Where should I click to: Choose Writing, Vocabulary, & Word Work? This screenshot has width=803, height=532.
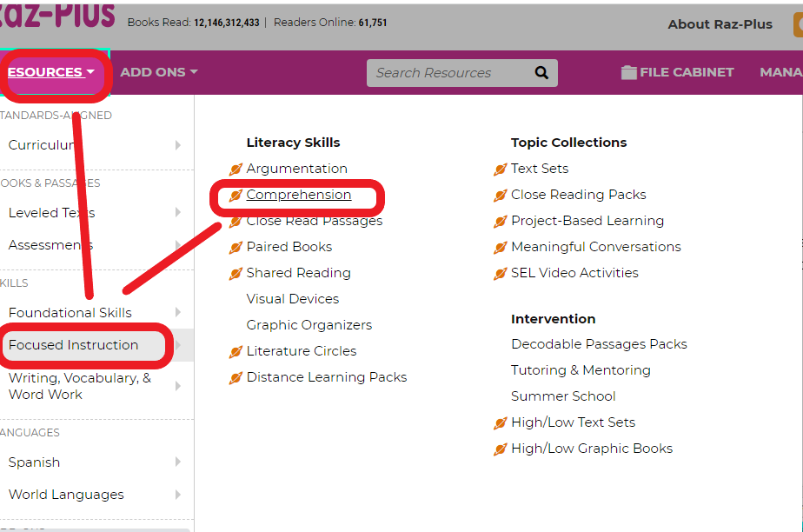(x=79, y=386)
